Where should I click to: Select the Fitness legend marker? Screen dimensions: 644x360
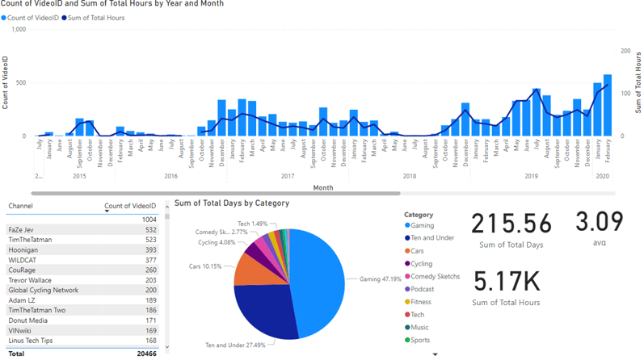[407, 302]
